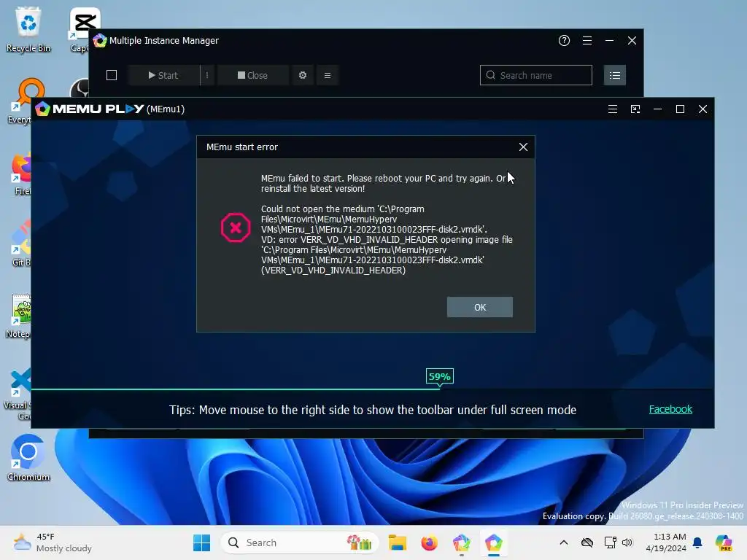This screenshot has height=560, width=747.
Task: Open Copilot preview icon on taskbar
Action: pos(724,542)
